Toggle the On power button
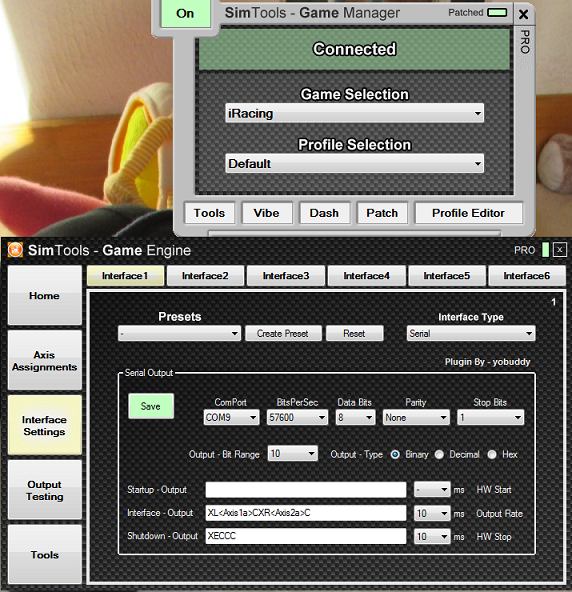572x592 pixels. (185, 14)
